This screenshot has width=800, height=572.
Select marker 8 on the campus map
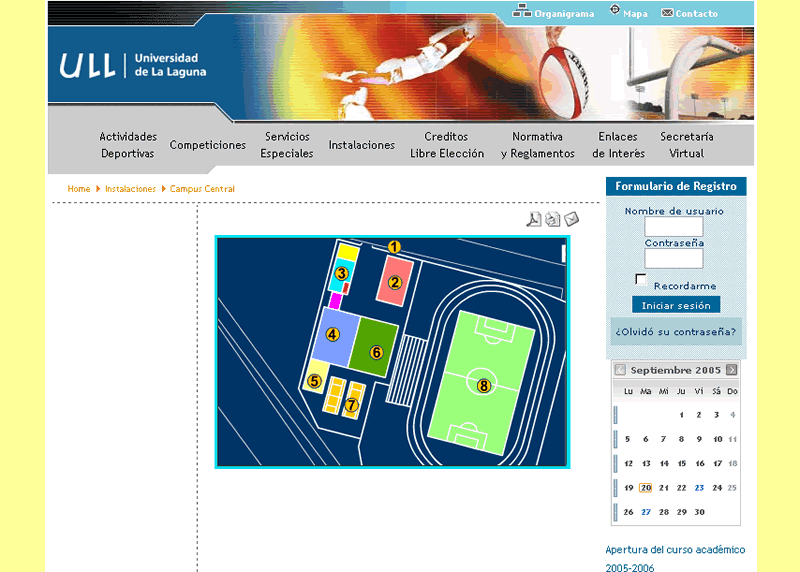pyautogui.click(x=484, y=385)
